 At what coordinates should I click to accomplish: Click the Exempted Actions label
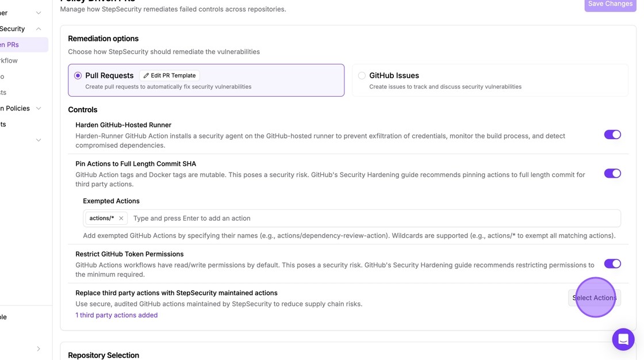(x=112, y=201)
